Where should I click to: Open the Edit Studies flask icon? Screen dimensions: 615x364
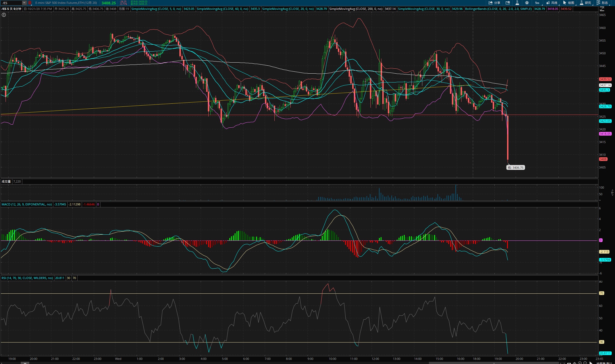tap(517, 3)
